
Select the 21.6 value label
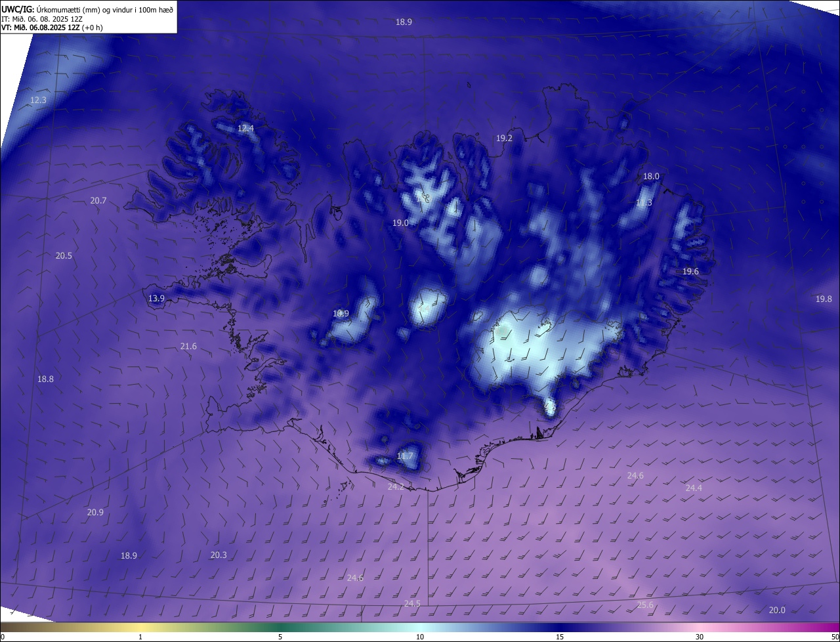188,347
